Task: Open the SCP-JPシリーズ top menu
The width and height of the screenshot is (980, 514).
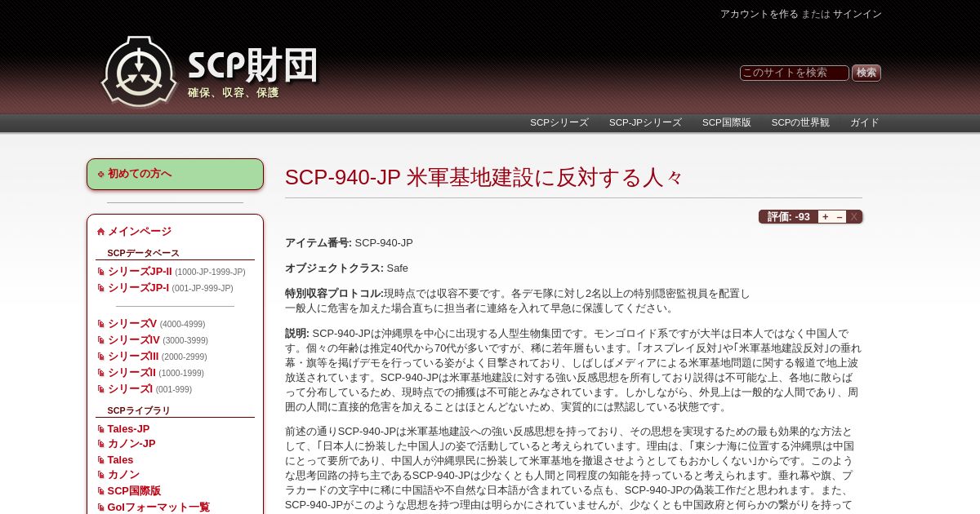Action: coord(645,122)
